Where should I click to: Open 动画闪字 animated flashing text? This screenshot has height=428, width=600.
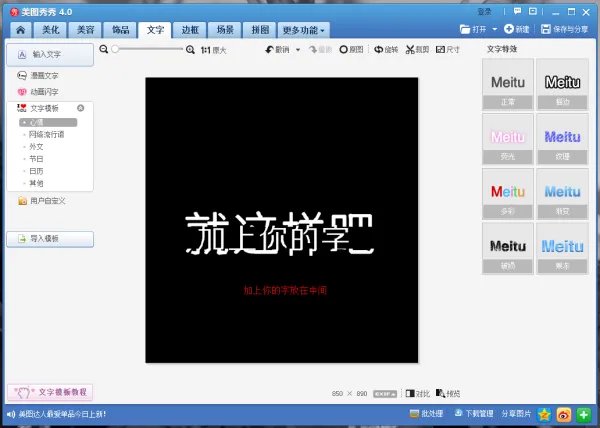(38, 92)
